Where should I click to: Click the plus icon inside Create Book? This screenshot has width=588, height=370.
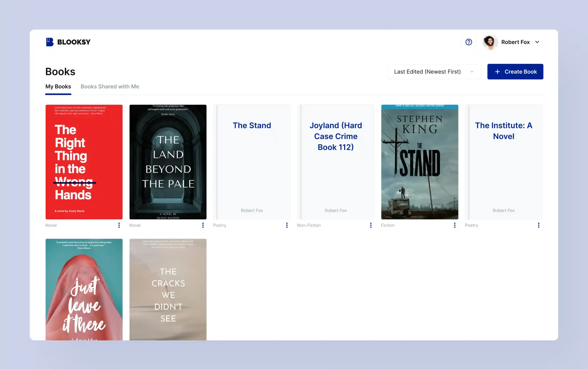point(497,72)
